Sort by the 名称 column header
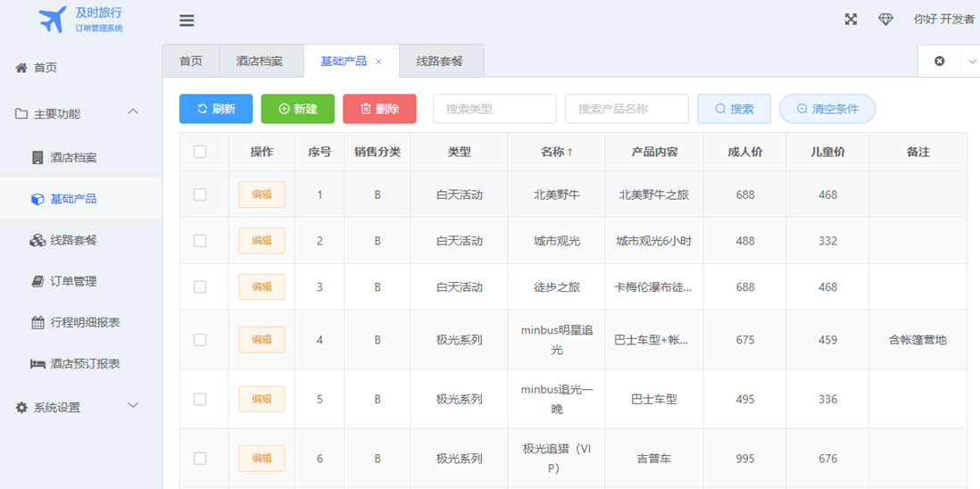Screen dimensions: 980x489 point(556,152)
